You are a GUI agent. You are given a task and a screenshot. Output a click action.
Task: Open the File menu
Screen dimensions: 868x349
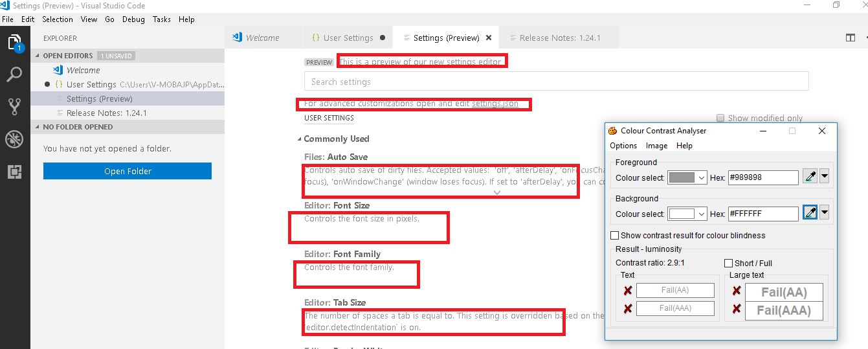(8, 19)
